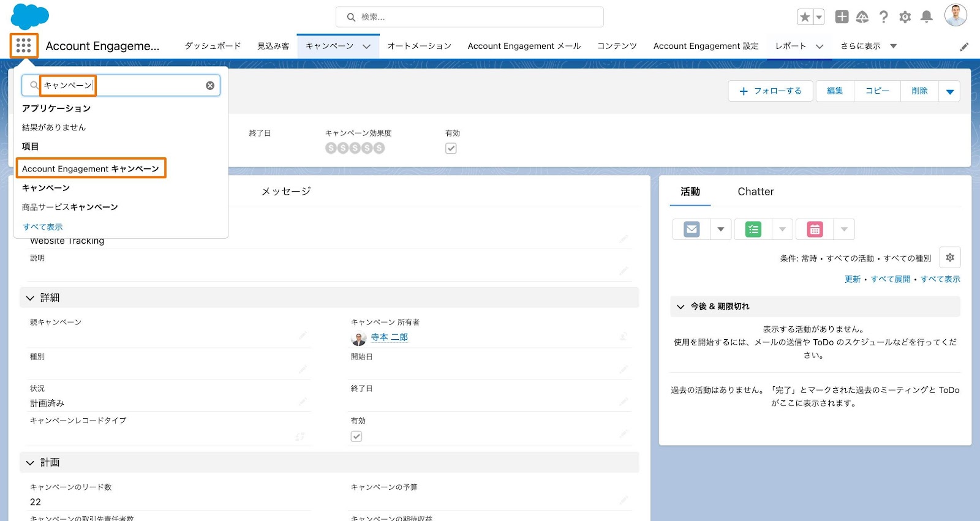Toggle the 有効 checkbox in highlights panel
The image size is (980, 521).
click(x=451, y=148)
